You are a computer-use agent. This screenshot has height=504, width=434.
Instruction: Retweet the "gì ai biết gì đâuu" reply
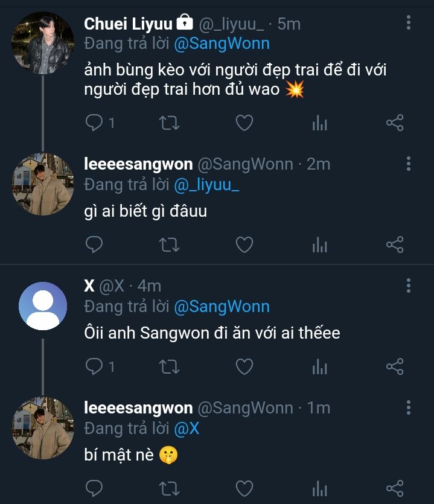(x=168, y=244)
